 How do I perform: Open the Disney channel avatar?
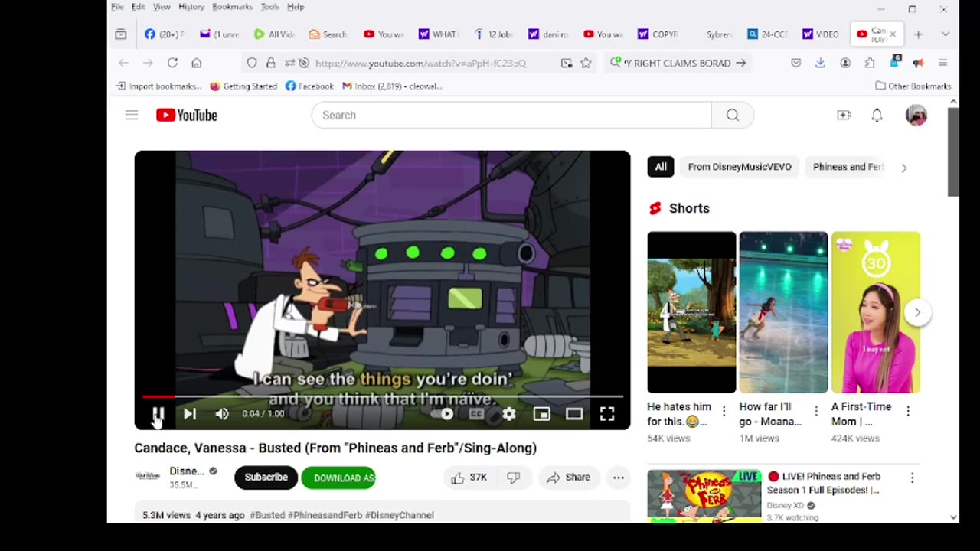pos(148,476)
